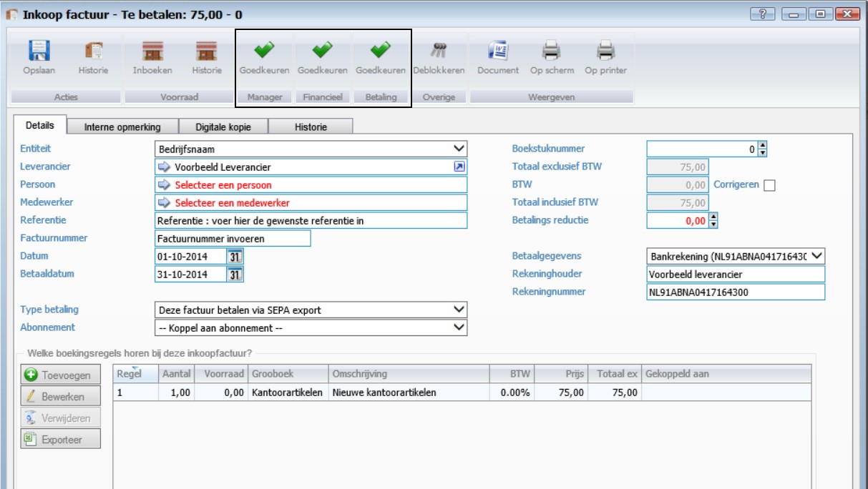Click the Toevoegen button
868x489 pixels.
click(x=60, y=375)
